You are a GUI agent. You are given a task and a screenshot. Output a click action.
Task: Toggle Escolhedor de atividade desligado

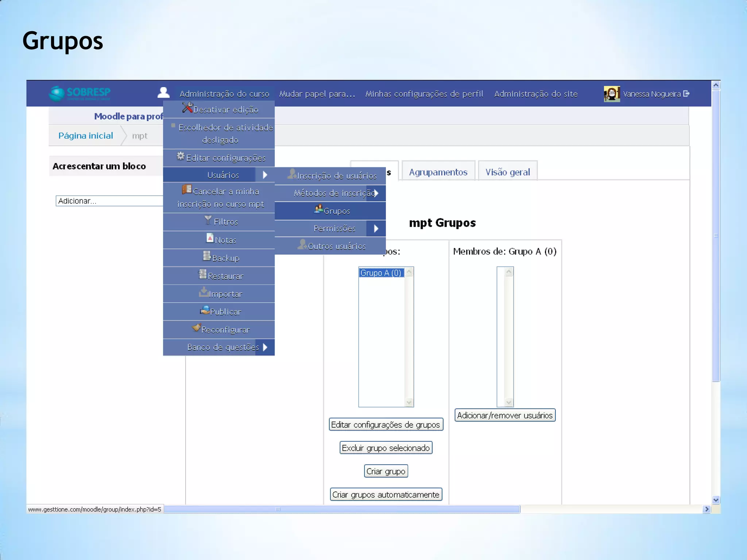tap(225, 133)
